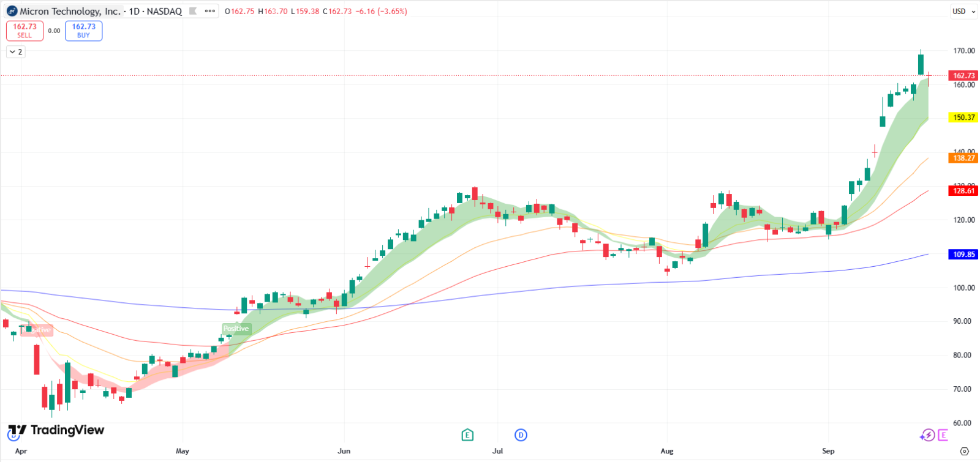980x462 pixels.
Task: Click the red Negative signal label
Action: 37,330
